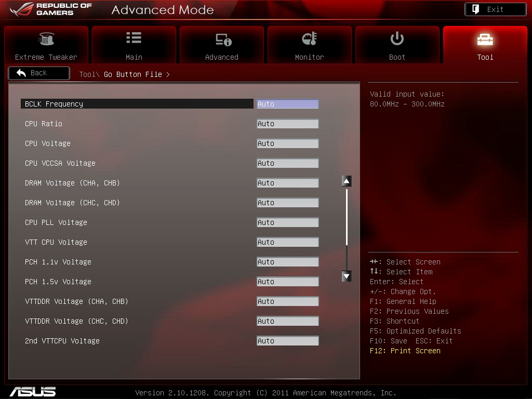Open the Extreme Tweaker tab icon
Image resolution: width=532 pixels, height=399 pixels.
46,39
